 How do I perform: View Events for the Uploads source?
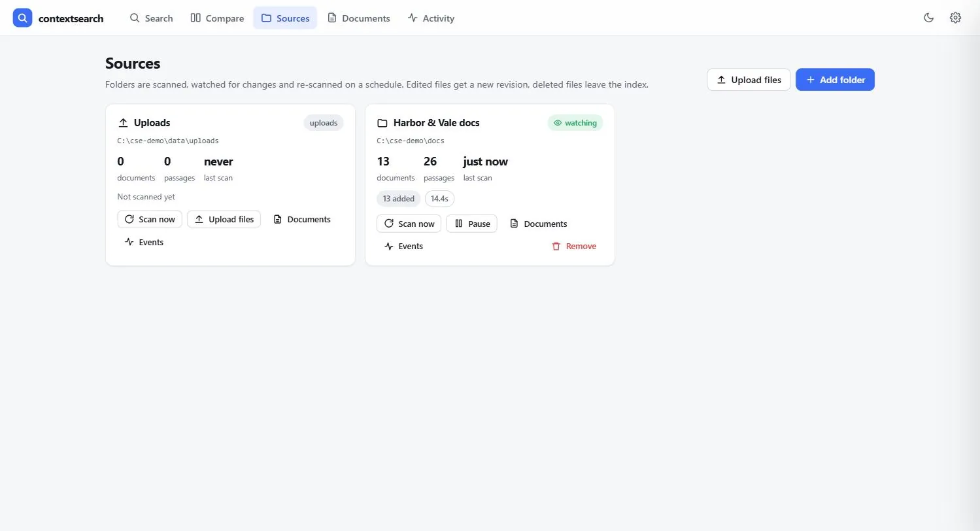coord(144,242)
